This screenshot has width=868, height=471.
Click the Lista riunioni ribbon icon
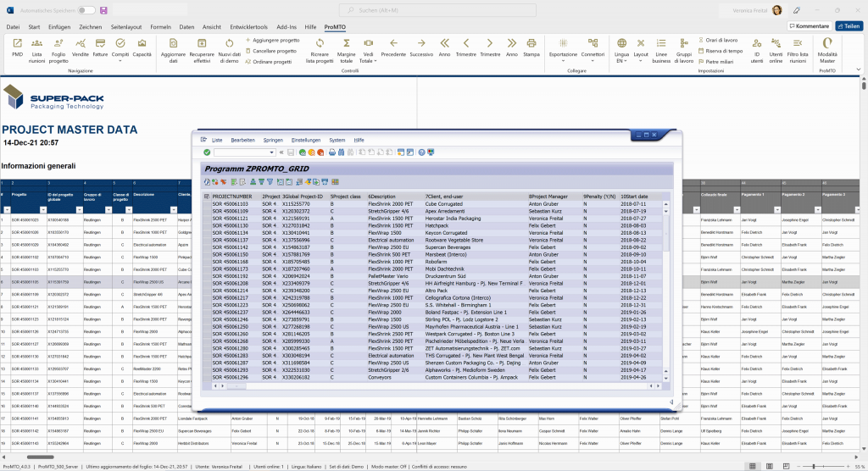tap(37, 43)
